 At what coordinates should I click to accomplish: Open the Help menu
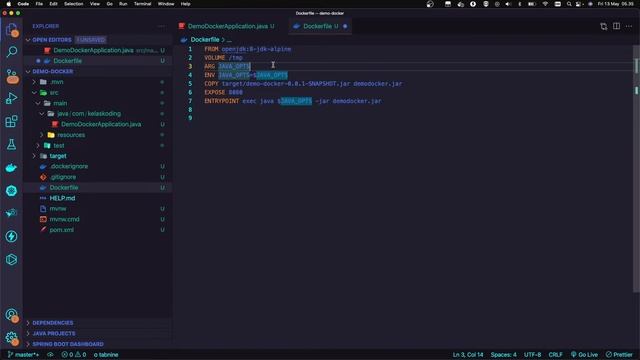point(185,4)
